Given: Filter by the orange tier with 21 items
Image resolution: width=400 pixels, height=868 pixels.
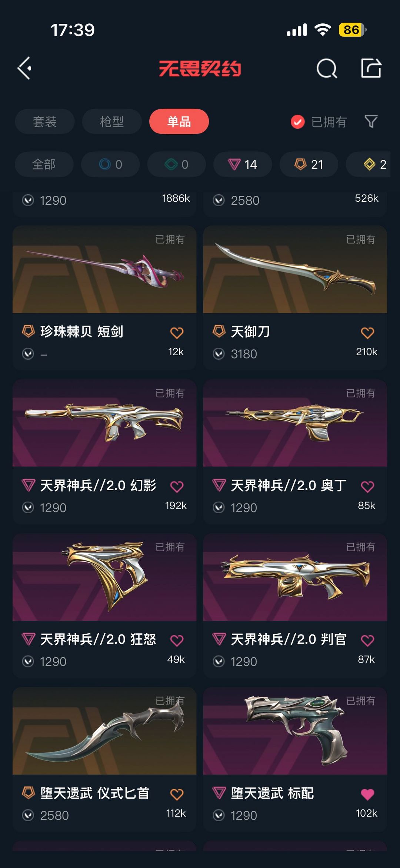Looking at the screenshot, I should pyautogui.click(x=309, y=164).
